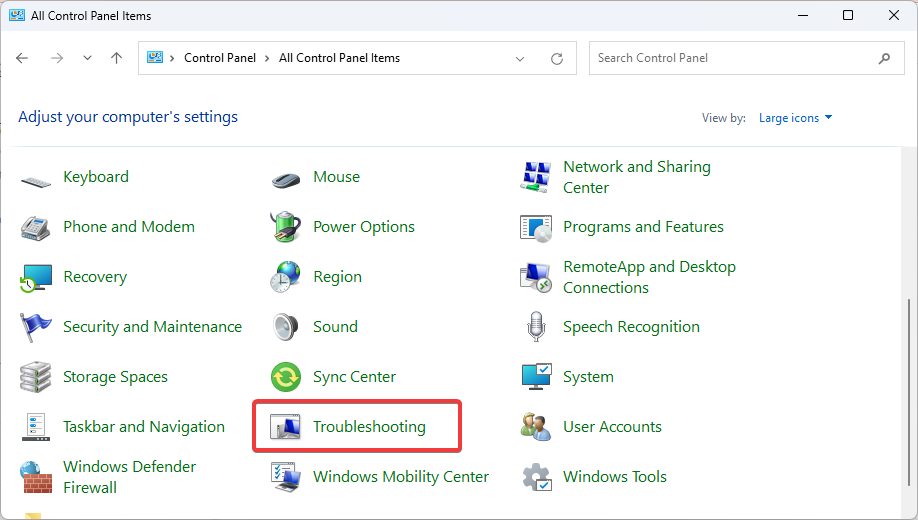918x520 pixels.
Task: Maximize the Control Panel window
Action: tap(848, 15)
